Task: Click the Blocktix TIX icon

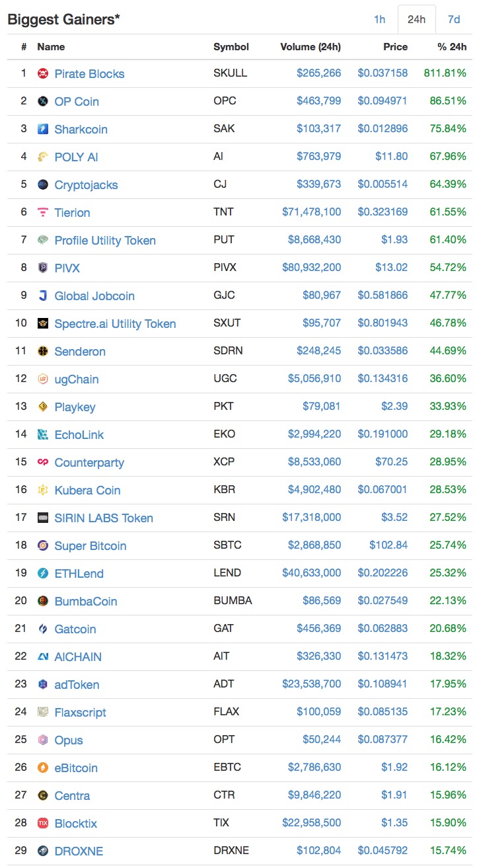Action: coord(43,823)
